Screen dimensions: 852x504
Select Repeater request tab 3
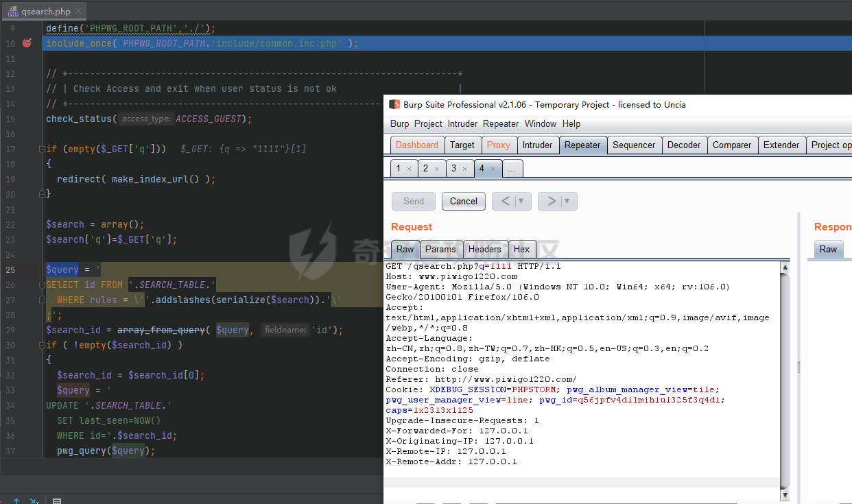click(459, 169)
